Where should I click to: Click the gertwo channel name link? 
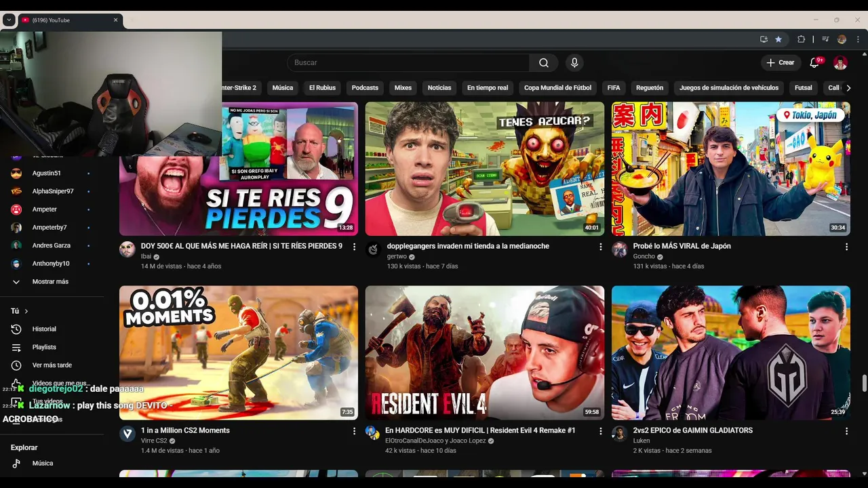coord(397,256)
